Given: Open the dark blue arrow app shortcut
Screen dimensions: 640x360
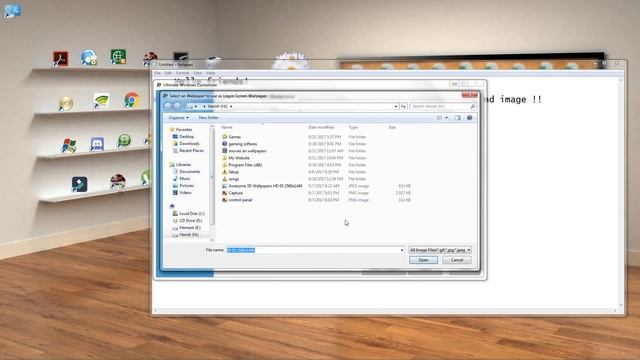Looking at the screenshot, I should pos(79,184).
